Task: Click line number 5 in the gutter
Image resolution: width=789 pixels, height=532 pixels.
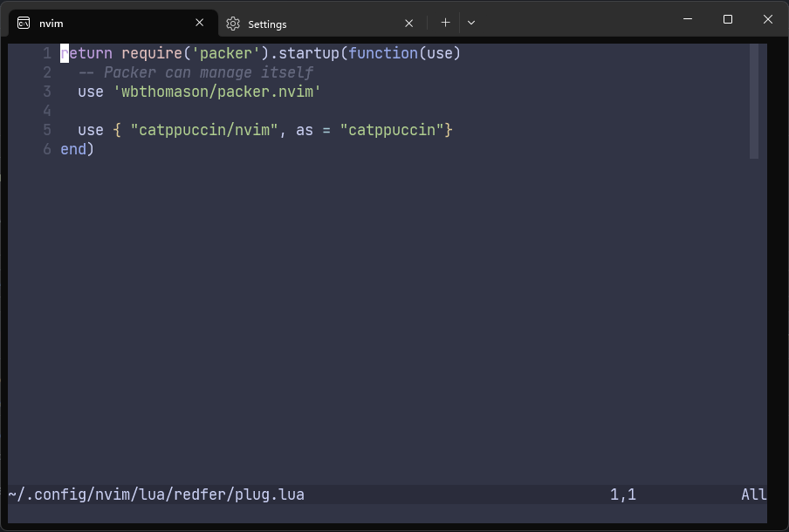Action: tap(46, 130)
